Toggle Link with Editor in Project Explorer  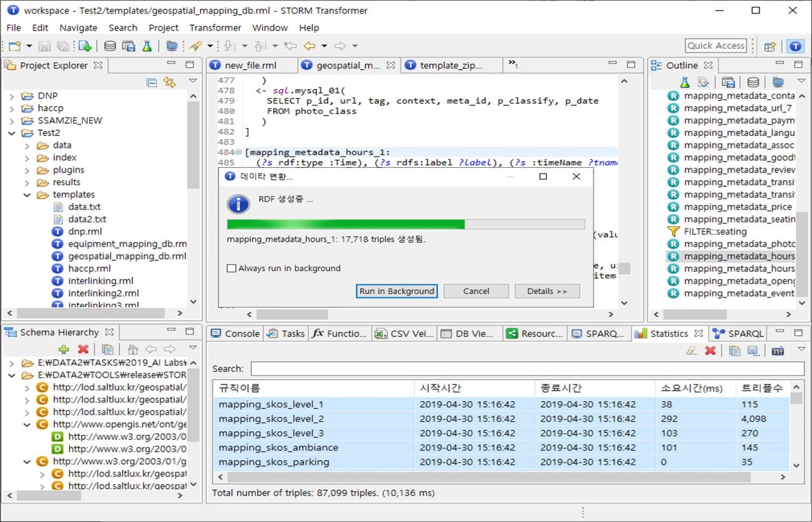[169, 81]
